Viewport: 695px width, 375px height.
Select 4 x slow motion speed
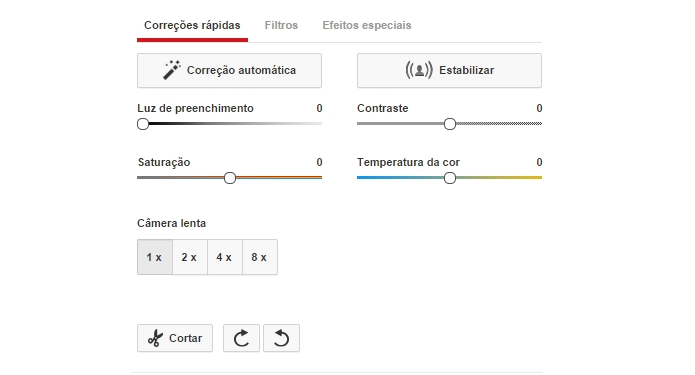click(x=225, y=257)
